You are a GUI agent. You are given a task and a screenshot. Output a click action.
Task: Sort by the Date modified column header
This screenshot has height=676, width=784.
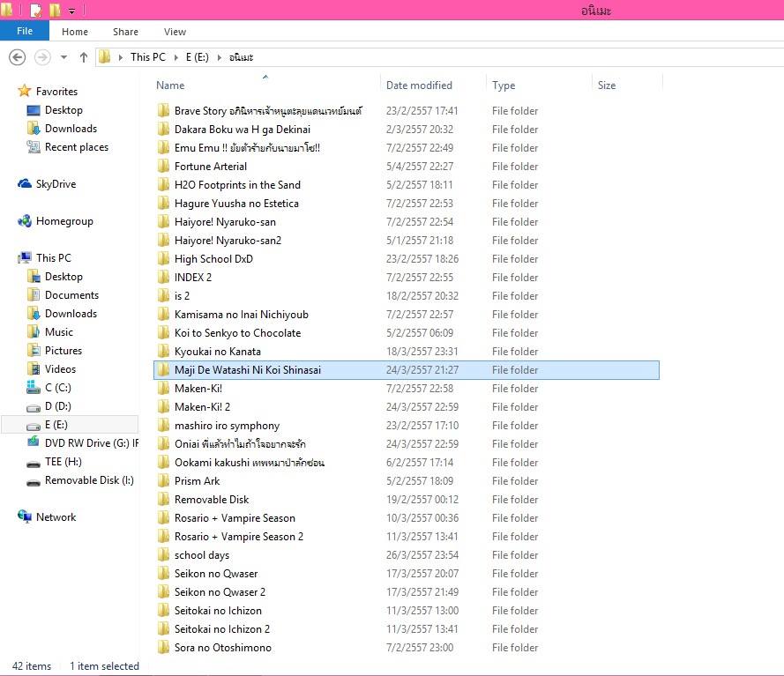point(419,85)
